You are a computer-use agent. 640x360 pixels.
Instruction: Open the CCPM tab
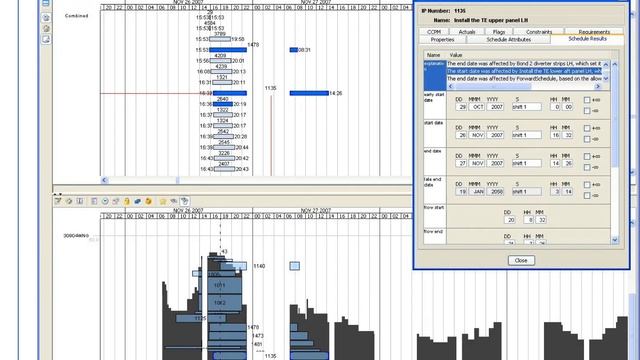pyautogui.click(x=434, y=31)
